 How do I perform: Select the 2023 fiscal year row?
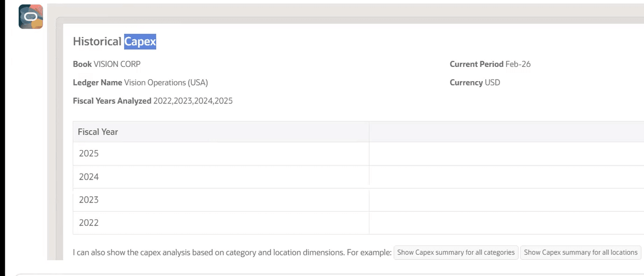358,200
